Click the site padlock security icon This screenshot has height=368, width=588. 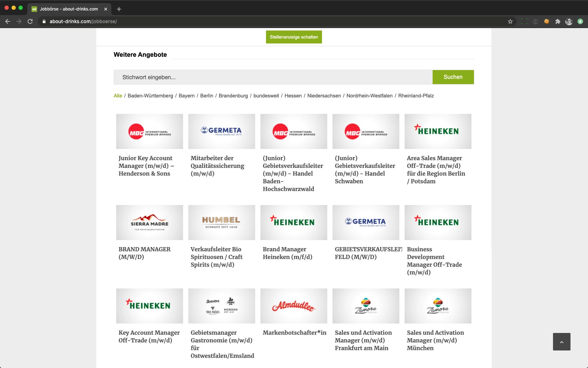point(44,21)
